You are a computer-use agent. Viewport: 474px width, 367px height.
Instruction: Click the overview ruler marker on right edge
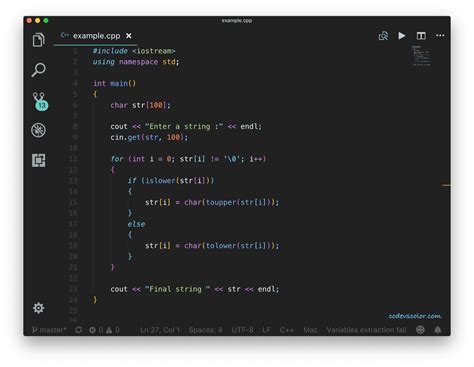click(x=446, y=185)
